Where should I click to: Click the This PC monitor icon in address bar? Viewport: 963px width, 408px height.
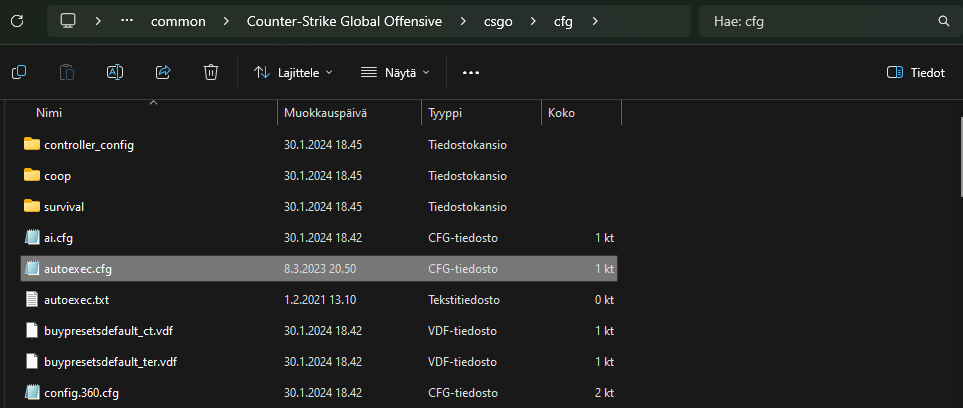pyautogui.click(x=68, y=21)
